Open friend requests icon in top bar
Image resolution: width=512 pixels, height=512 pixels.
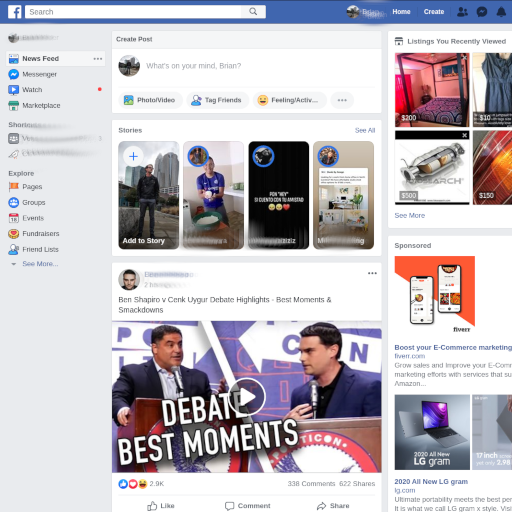pos(462,12)
